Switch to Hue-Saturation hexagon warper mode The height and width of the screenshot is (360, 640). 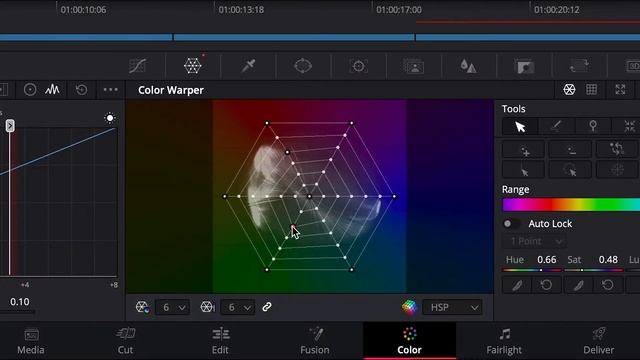click(x=569, y=89)
